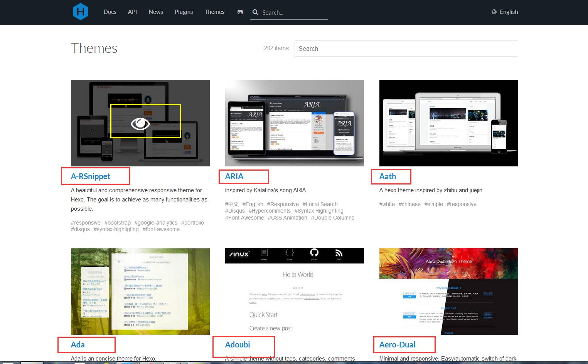Click the Aero-Dual colorful preview thumbnail
The width and height of the screenshot is (588, 364).
[448, 291]
